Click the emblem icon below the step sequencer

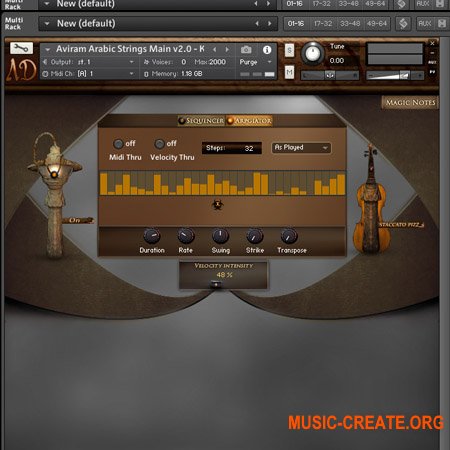(x=218, y=204)
